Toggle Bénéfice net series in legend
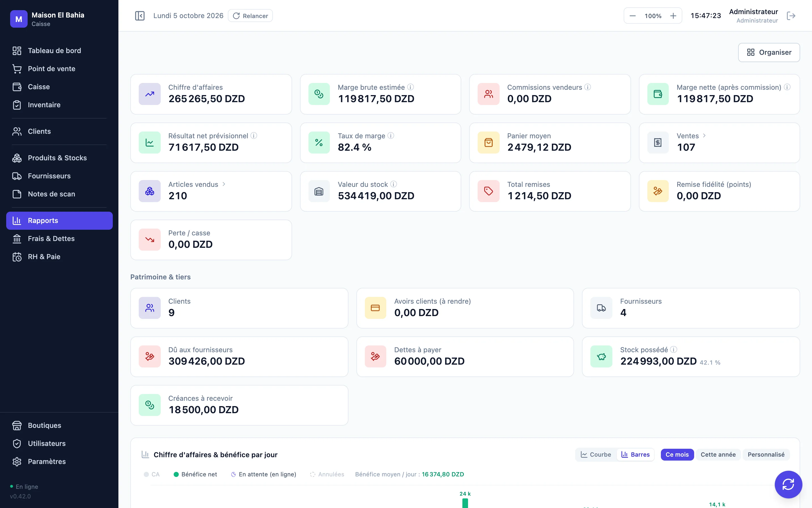This screenshot has height=508, width=812. click(195, 474)
